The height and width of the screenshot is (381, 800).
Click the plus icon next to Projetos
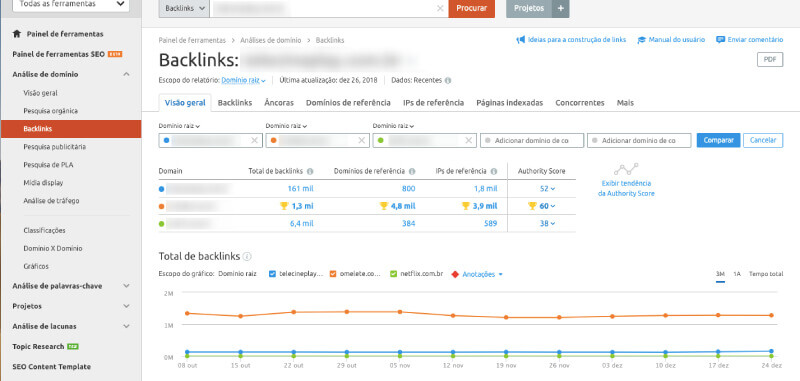(x=560, y=9)
